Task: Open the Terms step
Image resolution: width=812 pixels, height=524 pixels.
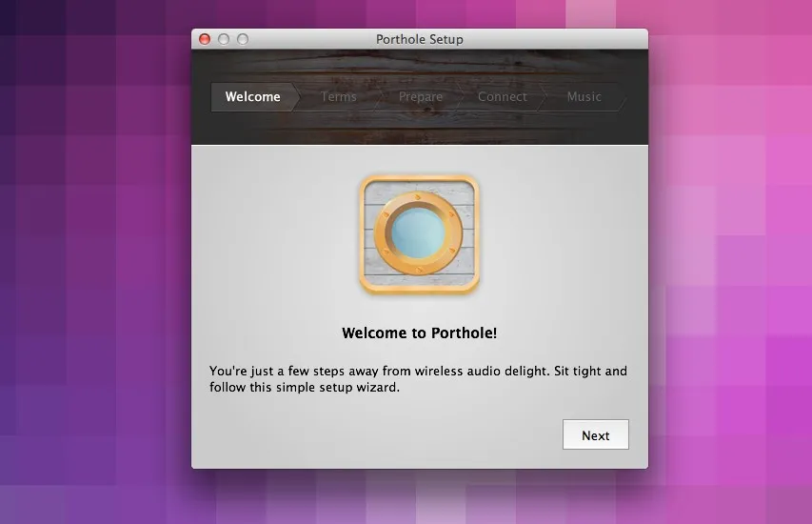Action: point(338,97)
